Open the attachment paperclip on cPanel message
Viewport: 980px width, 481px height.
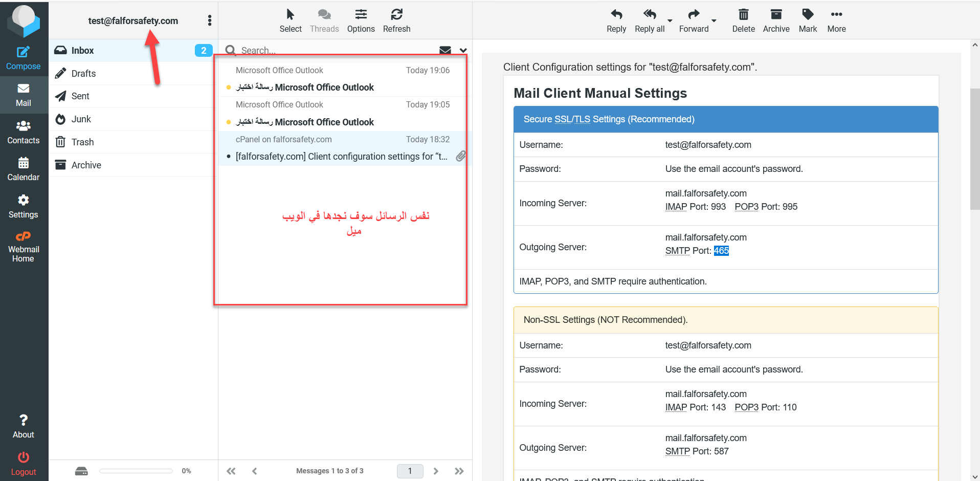click(461, 156)
